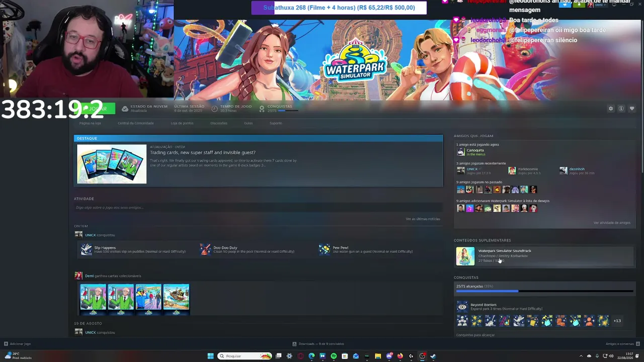The image size is (644, 362).
Task: Open the boat trading card thumbnail
Action: 176,298
